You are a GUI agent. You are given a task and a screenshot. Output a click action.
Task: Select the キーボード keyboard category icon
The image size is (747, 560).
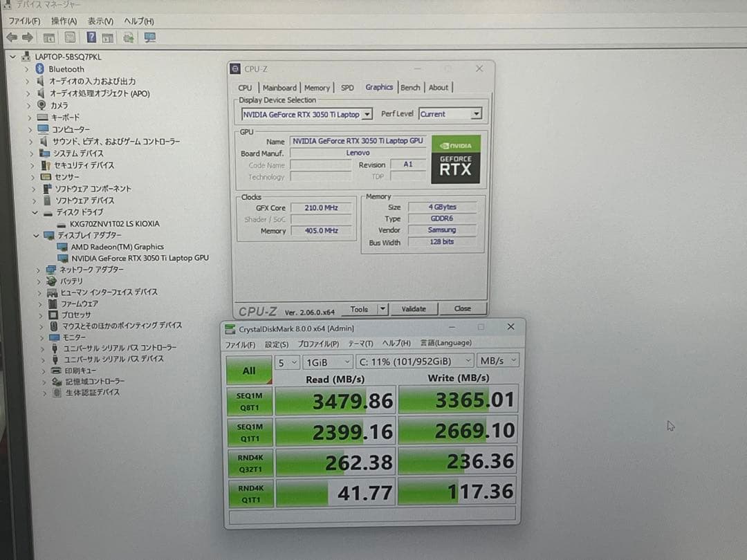click(42, 117)
